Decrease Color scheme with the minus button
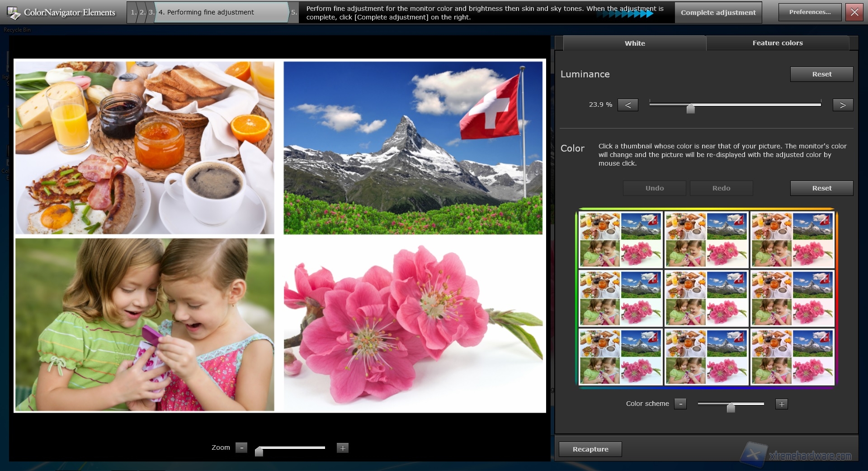868x471 pixels. coord(680,404)
